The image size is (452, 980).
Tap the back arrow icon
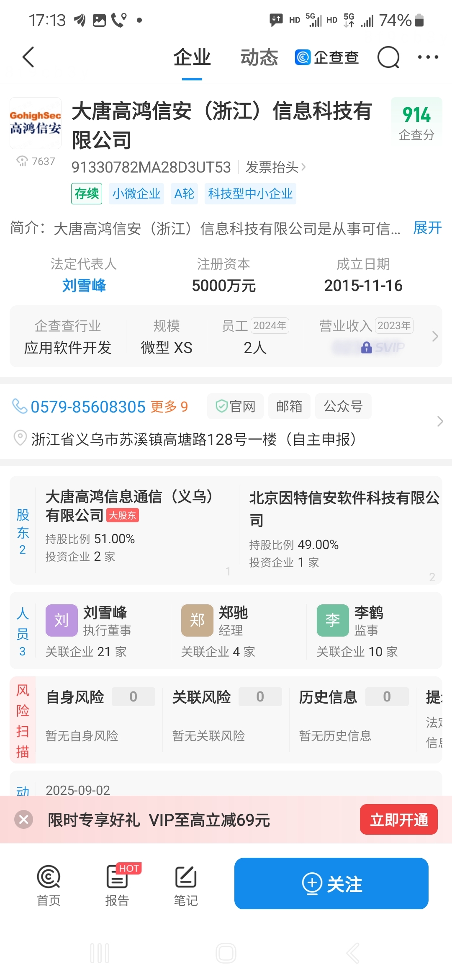coord(28,57)
